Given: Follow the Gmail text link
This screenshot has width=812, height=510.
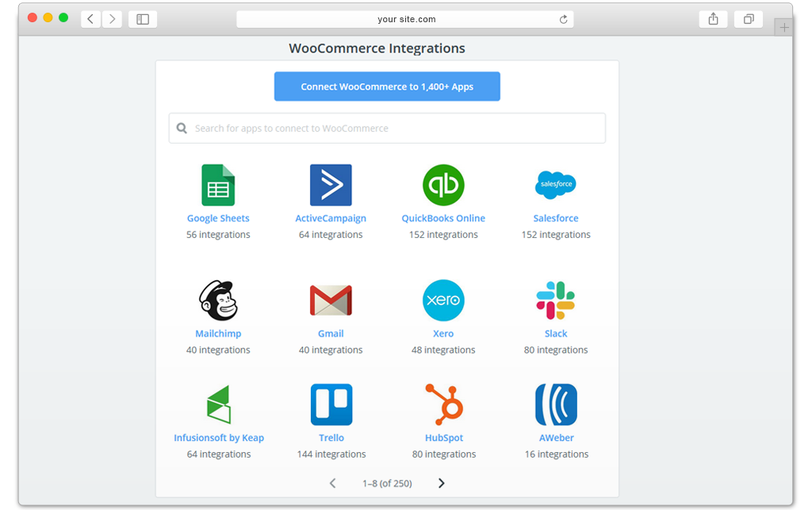Looking at the screenshot, I should click(x=331, y=334).
